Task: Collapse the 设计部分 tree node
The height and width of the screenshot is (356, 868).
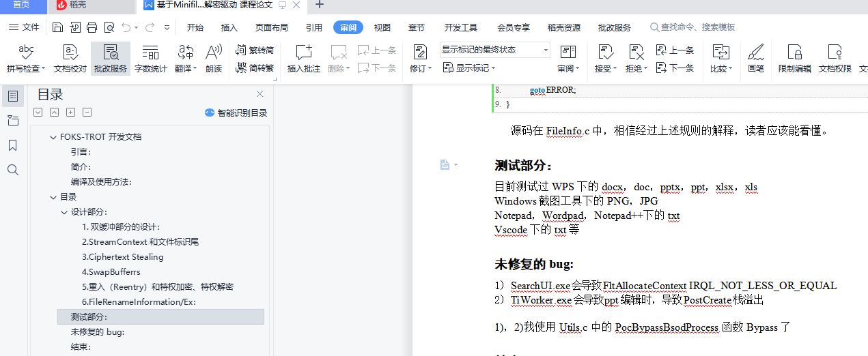Action: [x=64, y=212]
